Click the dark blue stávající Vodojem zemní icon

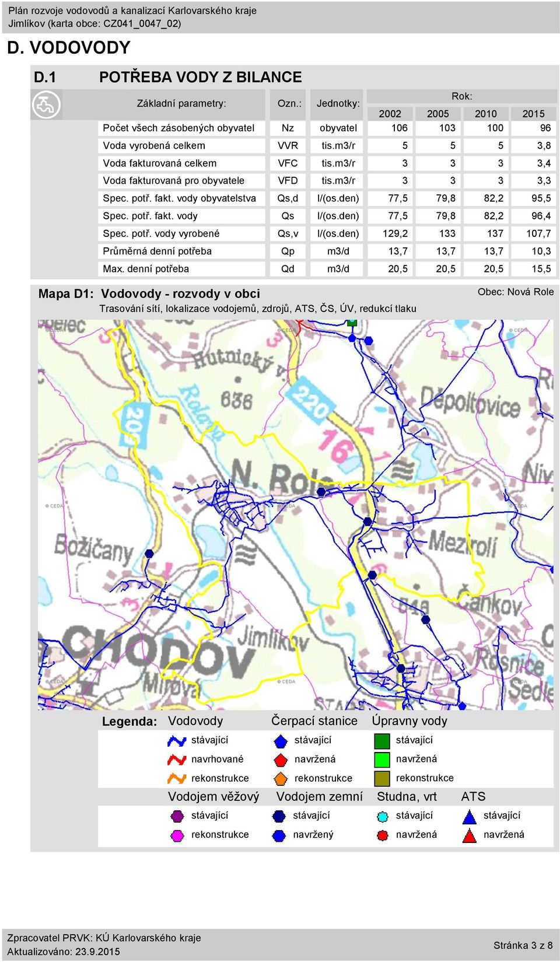pyautogui.click(x=279, y=816)
